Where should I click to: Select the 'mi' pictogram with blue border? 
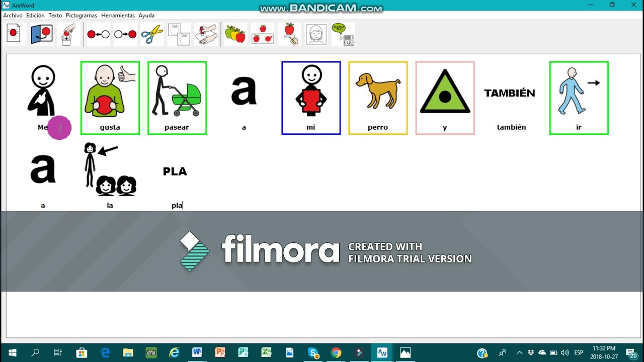click(x=311, y=98)
